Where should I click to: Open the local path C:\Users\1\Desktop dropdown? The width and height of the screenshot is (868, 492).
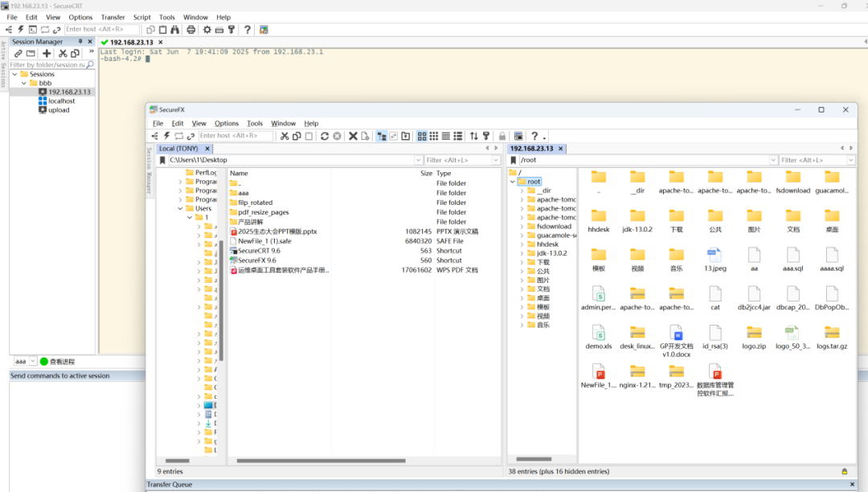pyautogui.click(x=416, y=160)
